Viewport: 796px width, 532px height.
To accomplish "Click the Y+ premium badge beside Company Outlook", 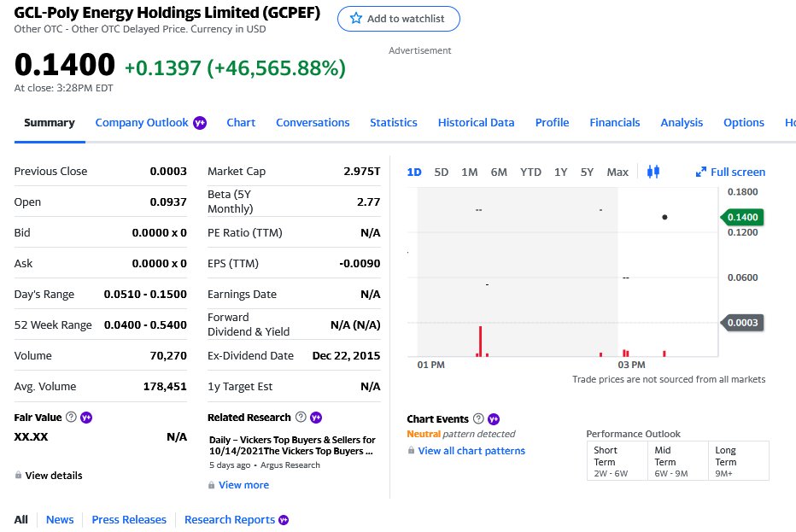I will [200, 123].
